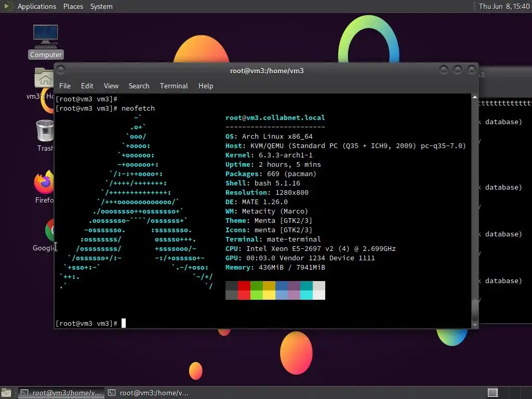Click the terminal scrollbar down arrow
This screenshot has width=532, height=399.
coord(475,325)
